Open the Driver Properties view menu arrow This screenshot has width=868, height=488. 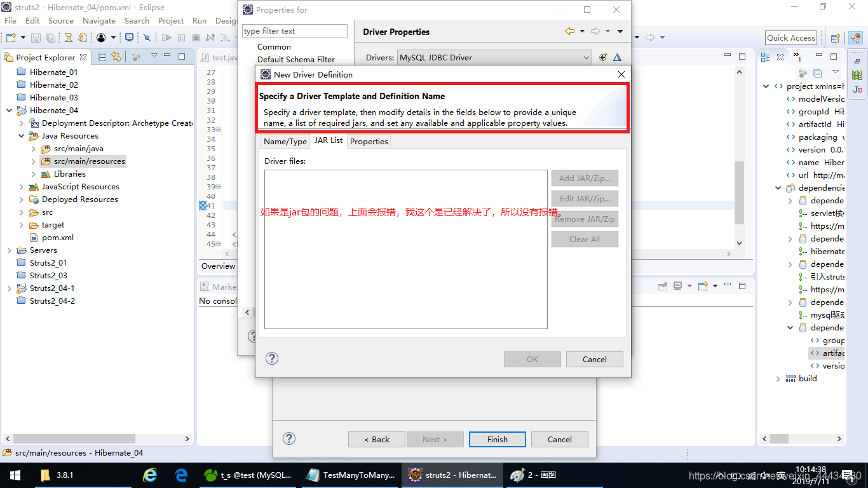click(620, 31)
